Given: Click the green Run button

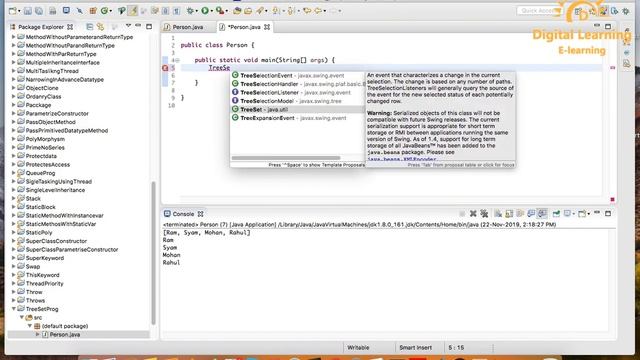Looking at the screenshot, I should click(205, 11).
